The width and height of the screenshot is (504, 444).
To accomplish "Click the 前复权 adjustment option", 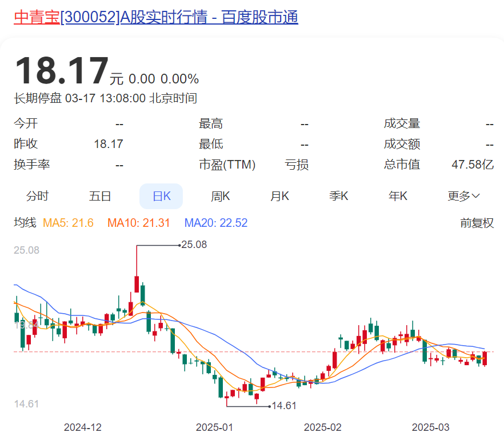I will tap(477, 223).
